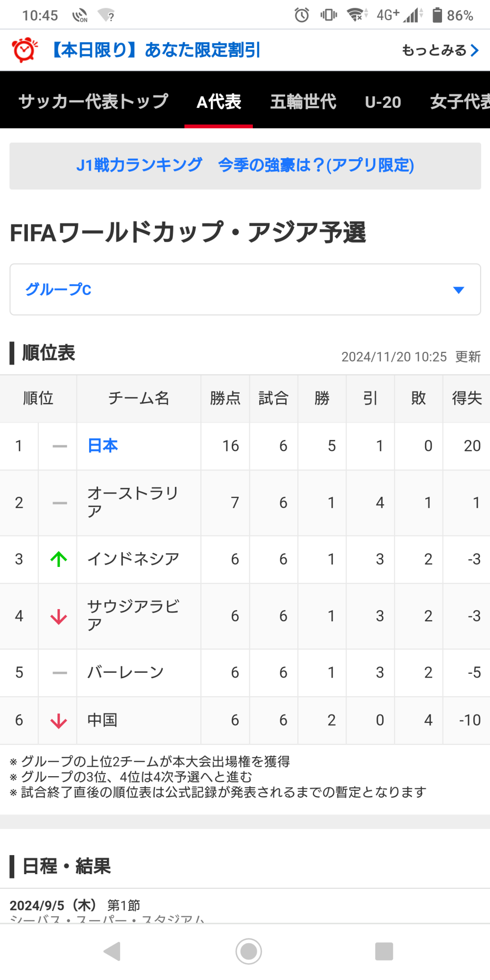
Task: Tap the 【本日限り】あなた限定割引 promo link
Action: [156, 50]
